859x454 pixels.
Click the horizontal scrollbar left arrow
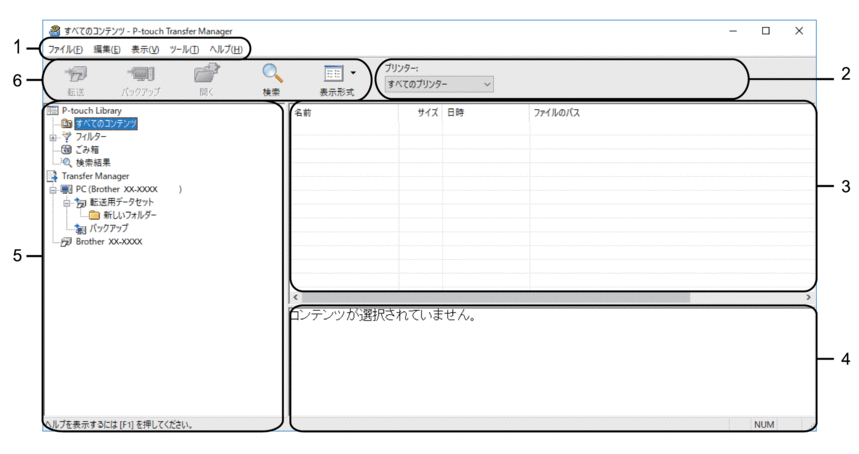click(296, 297)
